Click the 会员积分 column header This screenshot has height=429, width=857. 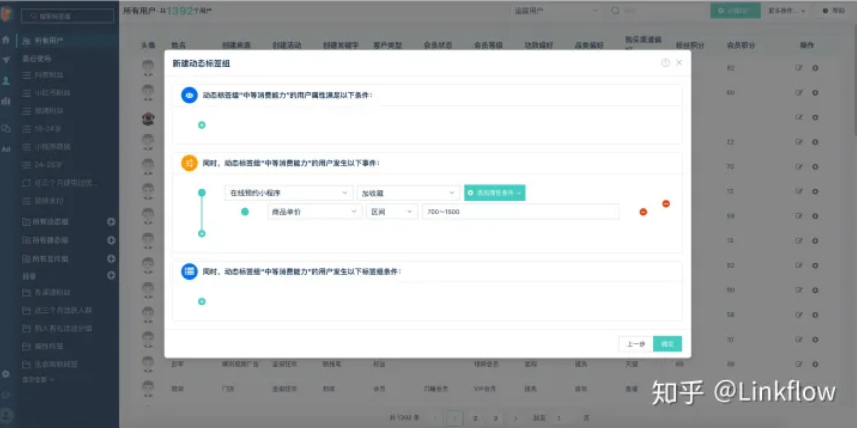pos(741,46)
